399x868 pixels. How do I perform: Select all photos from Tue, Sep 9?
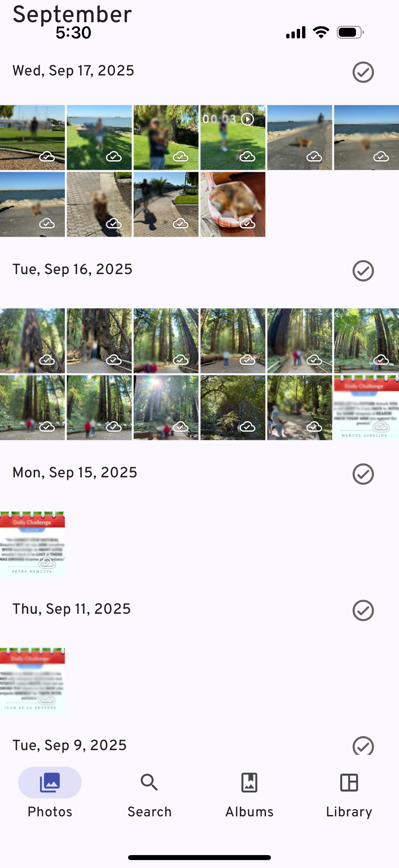[x=363, y=746]
